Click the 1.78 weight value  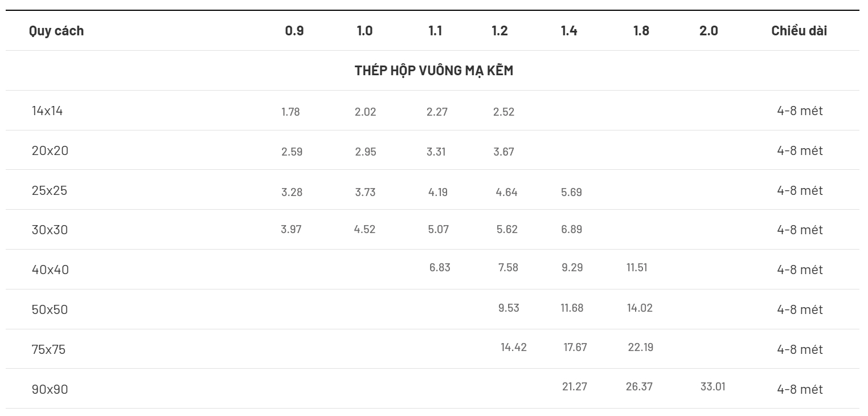(290, 112)
